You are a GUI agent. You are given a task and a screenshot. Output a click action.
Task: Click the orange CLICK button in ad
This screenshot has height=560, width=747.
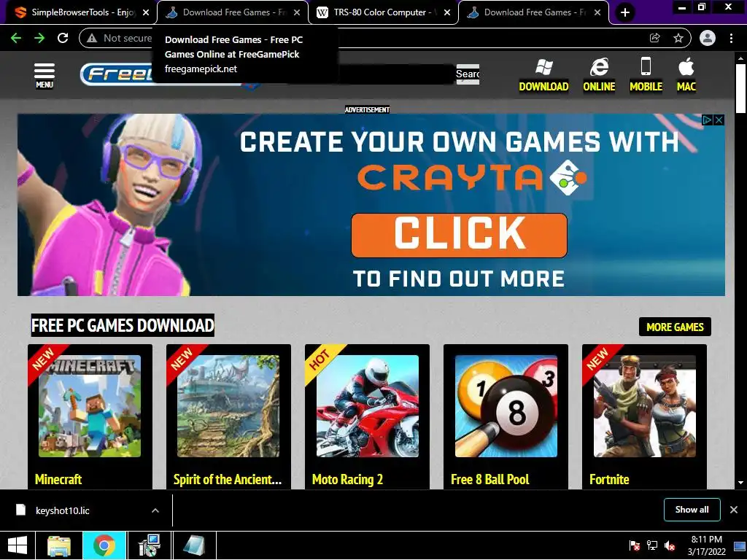click(460, 236)
